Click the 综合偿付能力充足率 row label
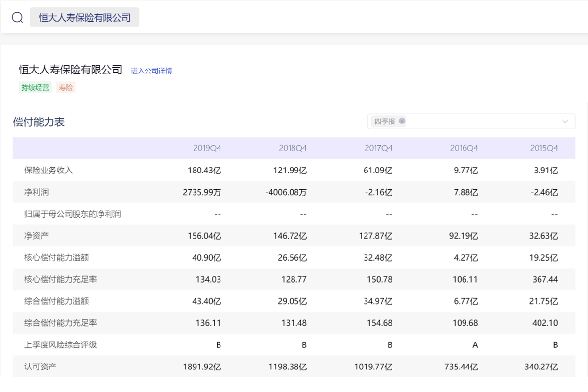This screenshot has height=392, width=588. [x=61, y=323]
